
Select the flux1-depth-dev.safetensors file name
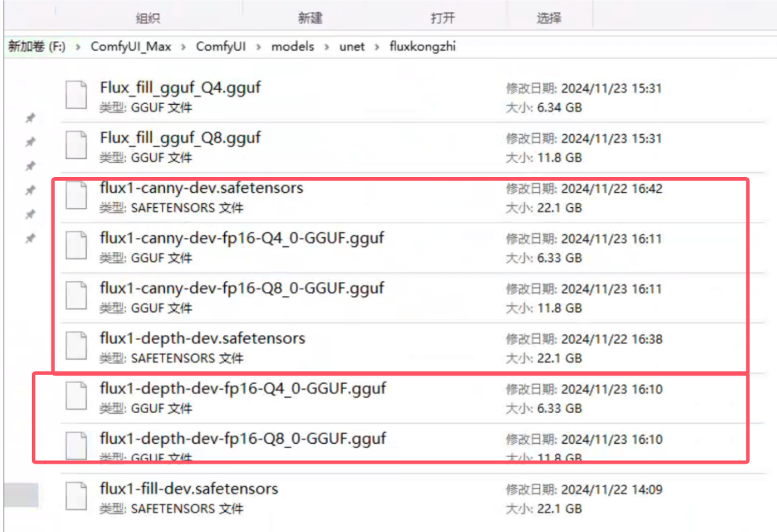click(202, 338)
